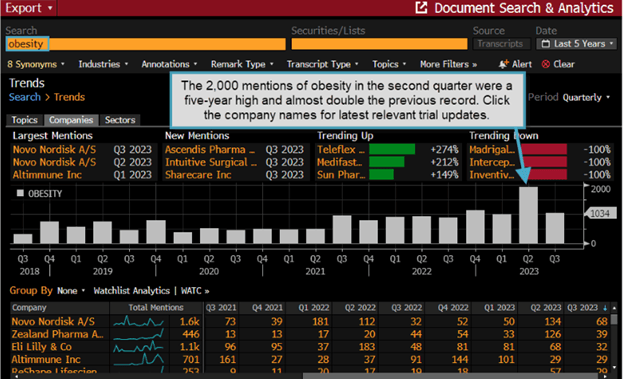Click Altimmune Q3 2021 value 161

[228, 359]
